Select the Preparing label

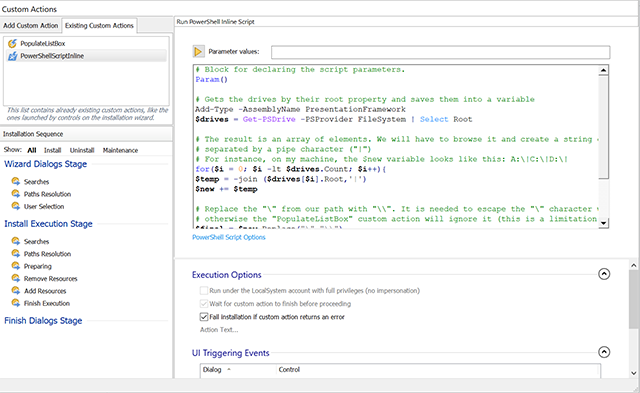tap(38, 266)
